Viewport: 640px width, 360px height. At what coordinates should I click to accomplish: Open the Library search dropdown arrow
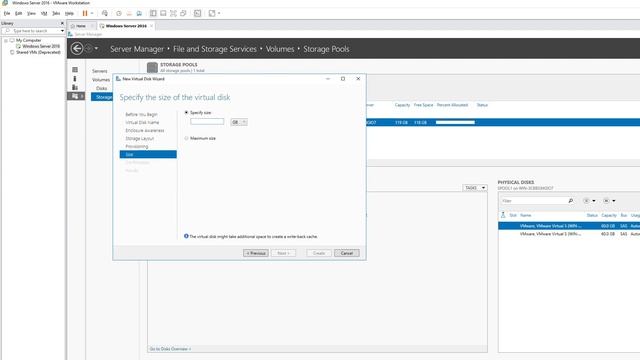point(62,31)
